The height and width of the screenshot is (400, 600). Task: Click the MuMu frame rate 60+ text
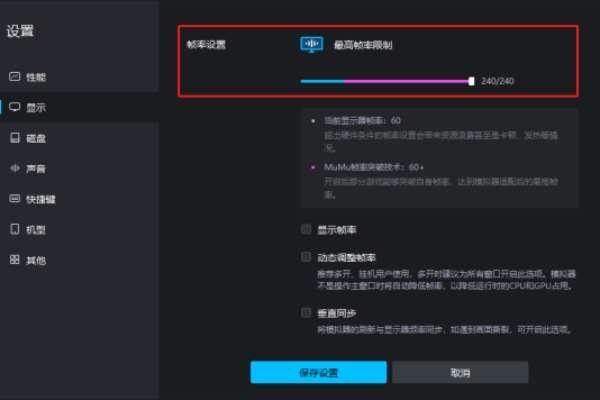click(373, 167)
